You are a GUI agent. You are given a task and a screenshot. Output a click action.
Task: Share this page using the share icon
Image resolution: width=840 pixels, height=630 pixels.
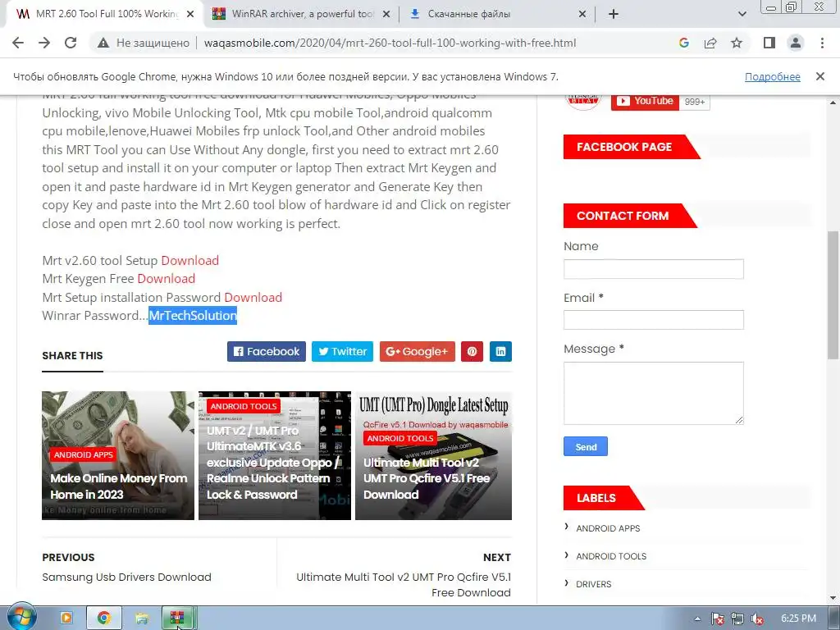(x=710, y=43)
